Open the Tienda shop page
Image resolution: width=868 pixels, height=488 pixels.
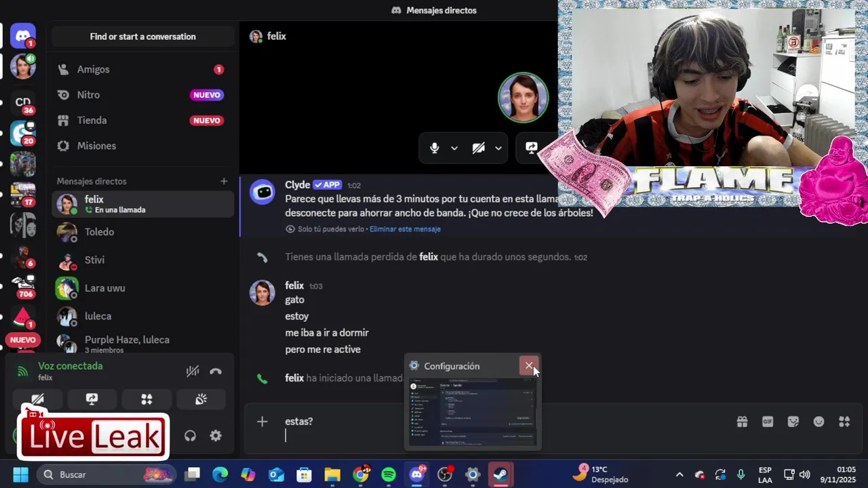[142, 120]
